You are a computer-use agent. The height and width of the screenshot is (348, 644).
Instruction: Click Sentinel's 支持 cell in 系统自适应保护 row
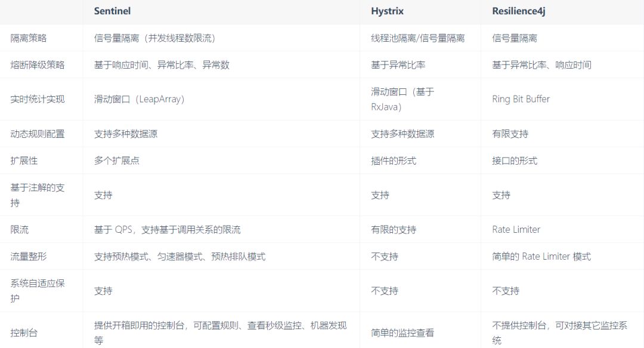click(x=103, y=291)
